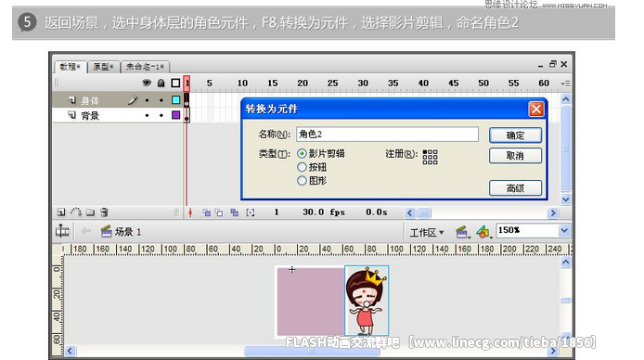
Task: Click timeline vertical scroll down arrow
Action: (565, 199)
